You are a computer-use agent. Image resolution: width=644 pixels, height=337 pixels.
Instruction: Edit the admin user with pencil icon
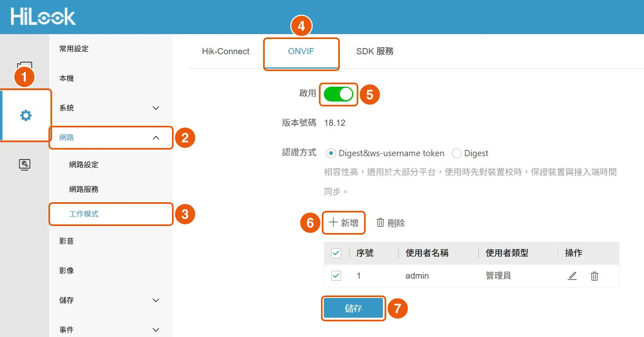pos(572,276)
